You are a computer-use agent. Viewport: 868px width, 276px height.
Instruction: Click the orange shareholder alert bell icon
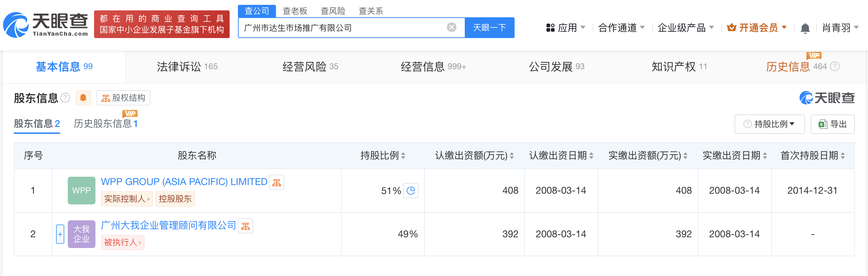(83, 98)
